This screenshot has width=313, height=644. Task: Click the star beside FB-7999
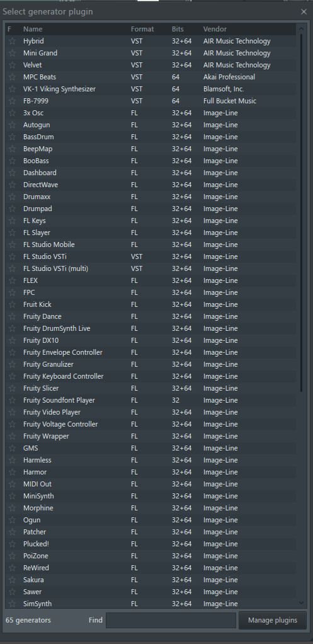click(13, 101)
